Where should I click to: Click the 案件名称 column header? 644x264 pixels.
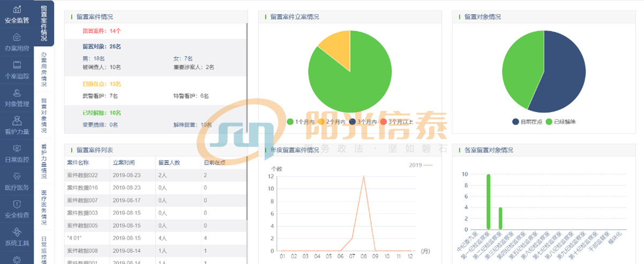78,163
